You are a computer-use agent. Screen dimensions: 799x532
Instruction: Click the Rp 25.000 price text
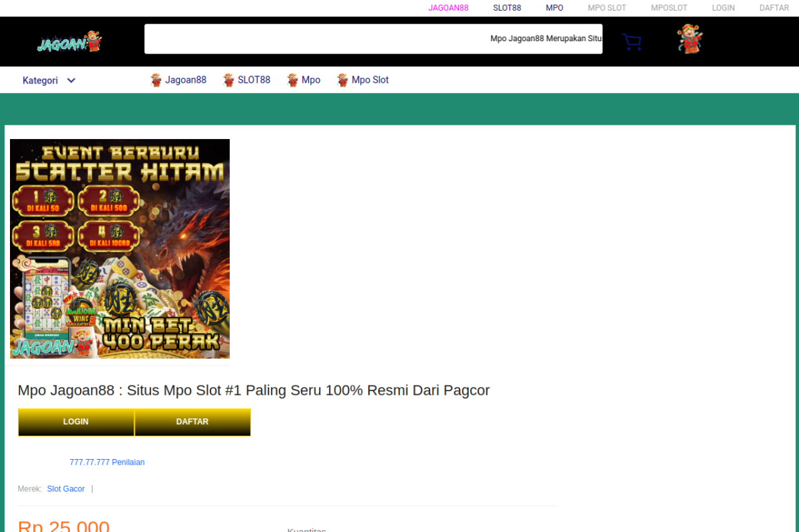pyautogui.click(x=64, y=526)
